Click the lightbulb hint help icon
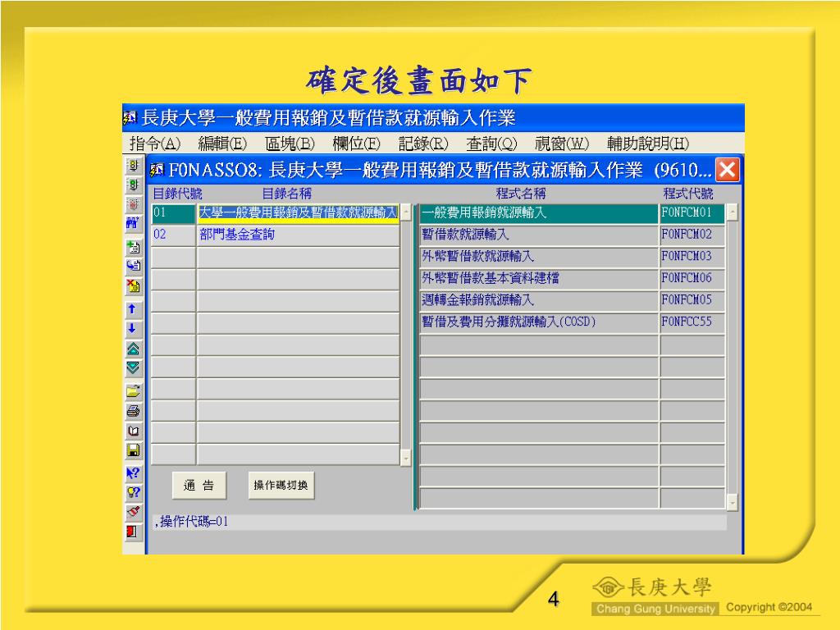 (133, 492)
